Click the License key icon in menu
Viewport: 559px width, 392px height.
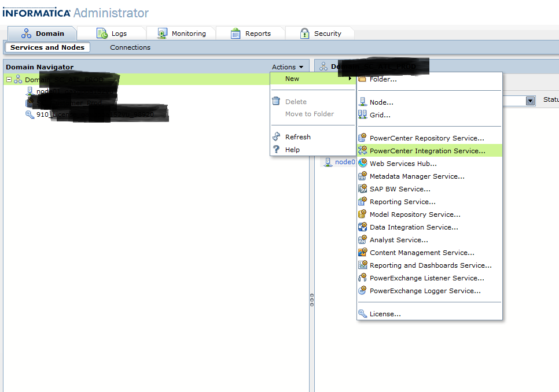pos(363,314)
